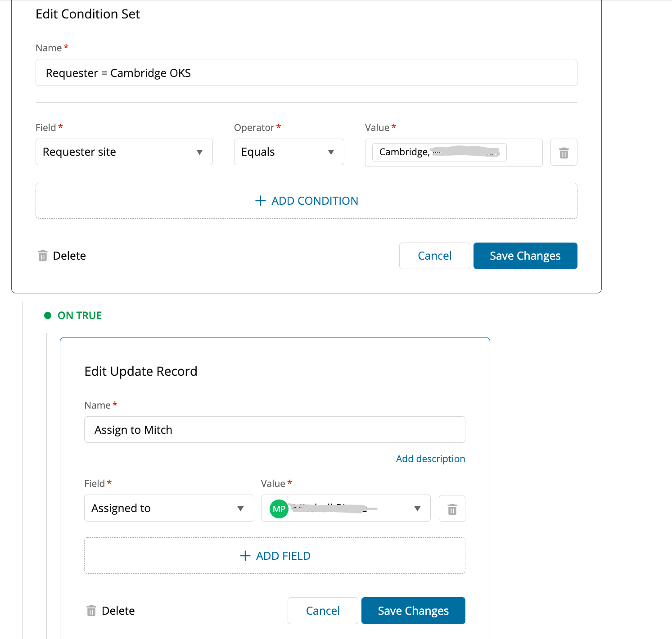Click the ON TRUE branch label
The height and width of the screenshot is (639, 672).
tap(80, 315)
